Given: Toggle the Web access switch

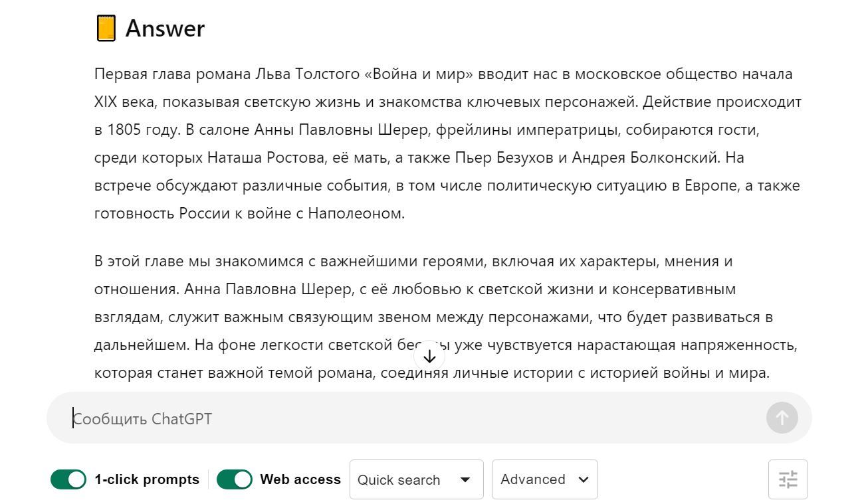Looking at the screenshot, I should [x=235, y=479].
